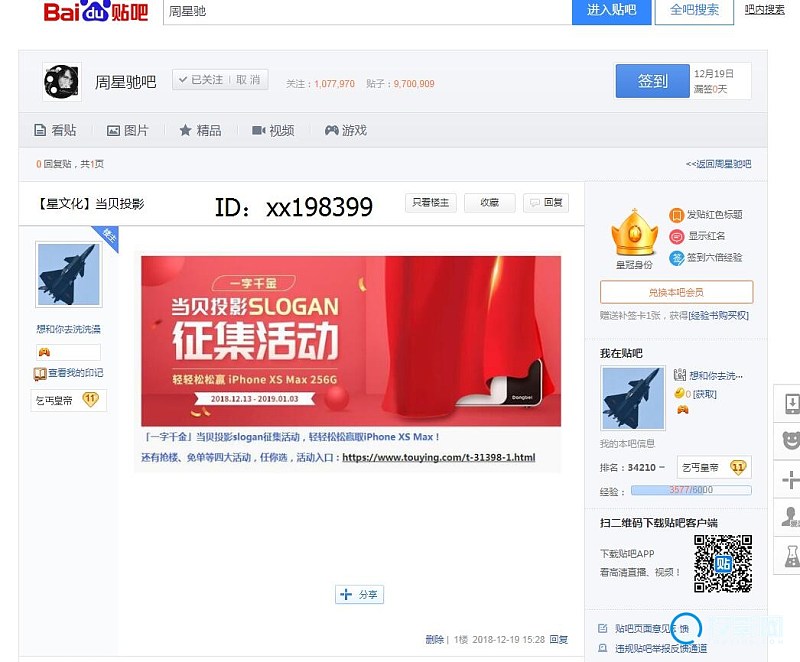800x662 pixels.
Task: Click 取消 to unfollow the forum
Action: 248,80
